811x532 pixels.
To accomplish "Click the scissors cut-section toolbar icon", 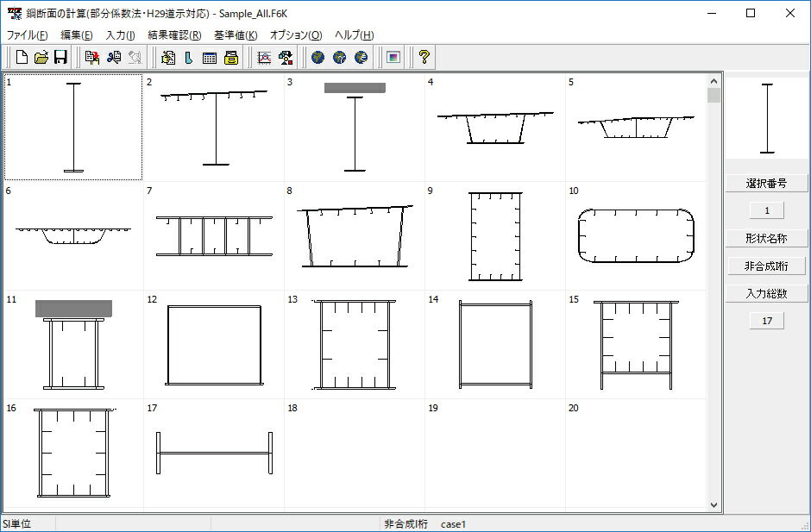I will click(114, 57).
